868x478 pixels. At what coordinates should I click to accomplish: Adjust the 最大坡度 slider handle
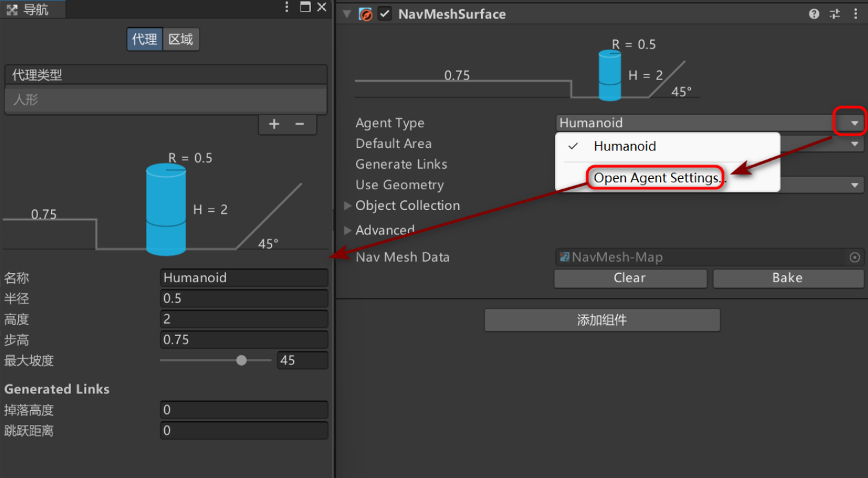point(242,360)
